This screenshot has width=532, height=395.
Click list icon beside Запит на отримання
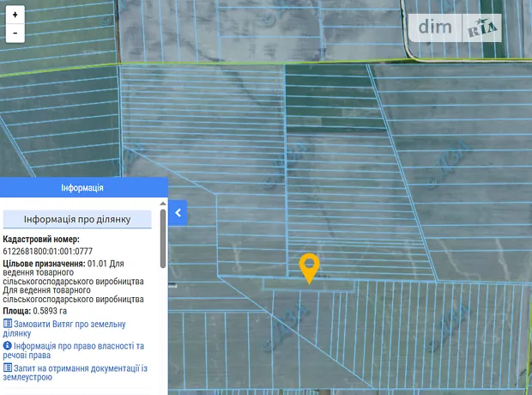pos(8,367)
